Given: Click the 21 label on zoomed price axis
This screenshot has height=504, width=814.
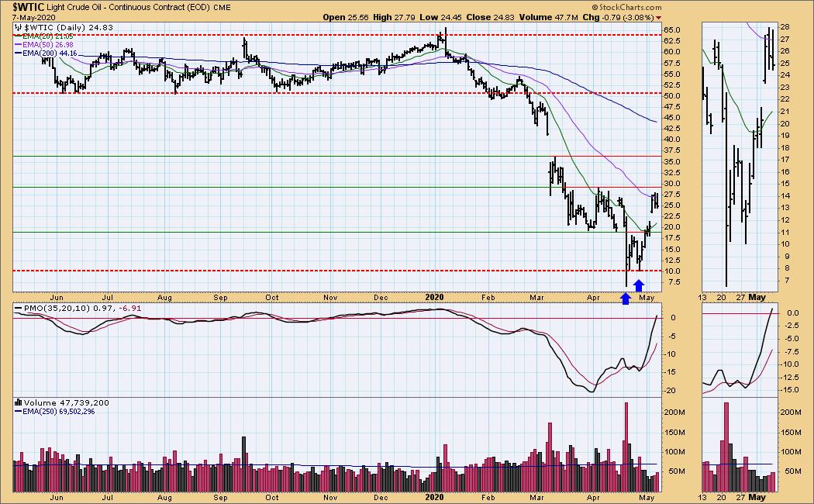Looking at the screenshot, I should 785,111.
